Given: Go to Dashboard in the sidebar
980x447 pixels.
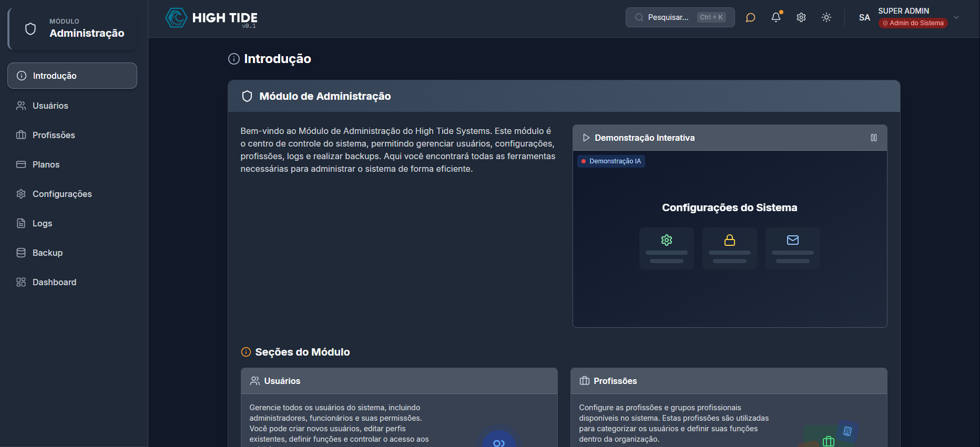Looking at the screenshot, I should [73, 282].
